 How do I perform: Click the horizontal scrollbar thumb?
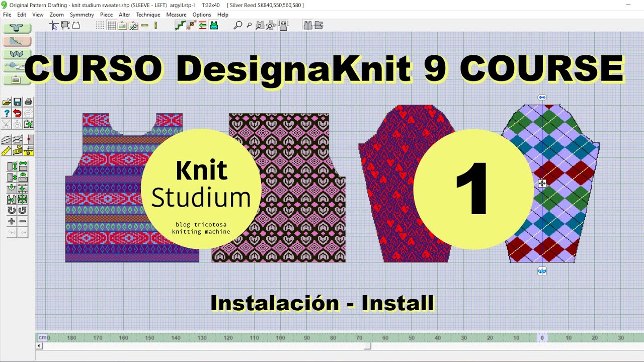point(368,346)
